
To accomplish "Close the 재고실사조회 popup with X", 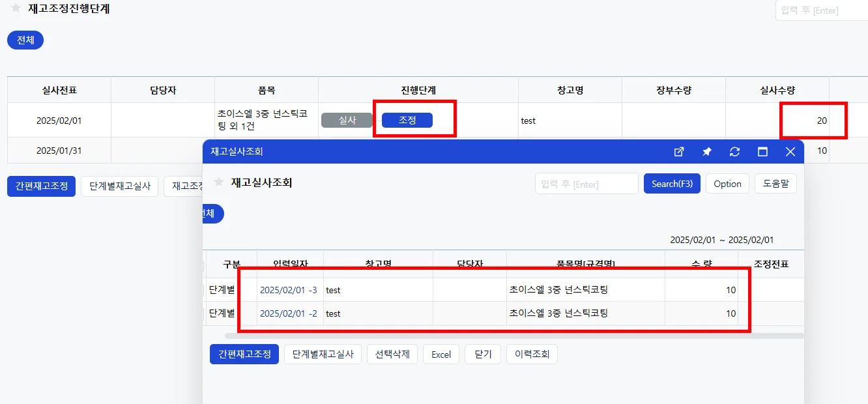I will point(790,152).
